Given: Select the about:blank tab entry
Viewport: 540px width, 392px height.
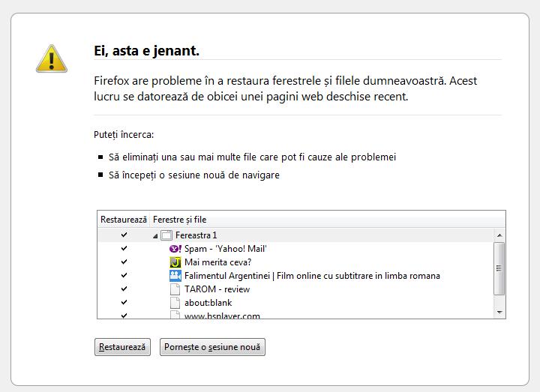Looking at the screenshot, I should point(208,303).
